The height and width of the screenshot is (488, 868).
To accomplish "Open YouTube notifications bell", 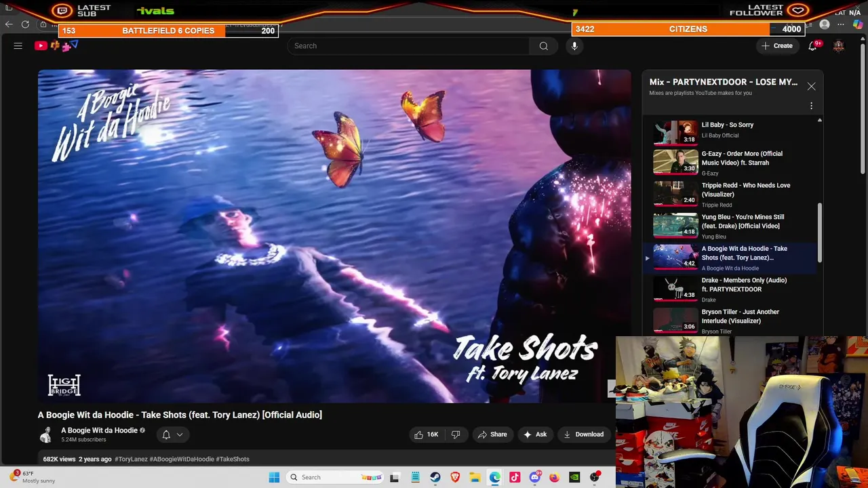I will click(812, 46).
